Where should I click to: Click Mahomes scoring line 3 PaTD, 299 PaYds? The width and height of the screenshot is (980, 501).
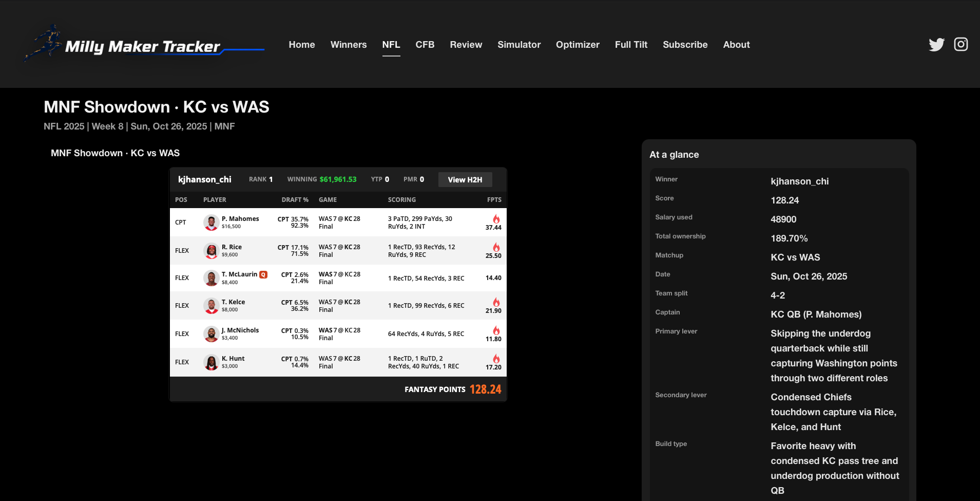[420, 222]
